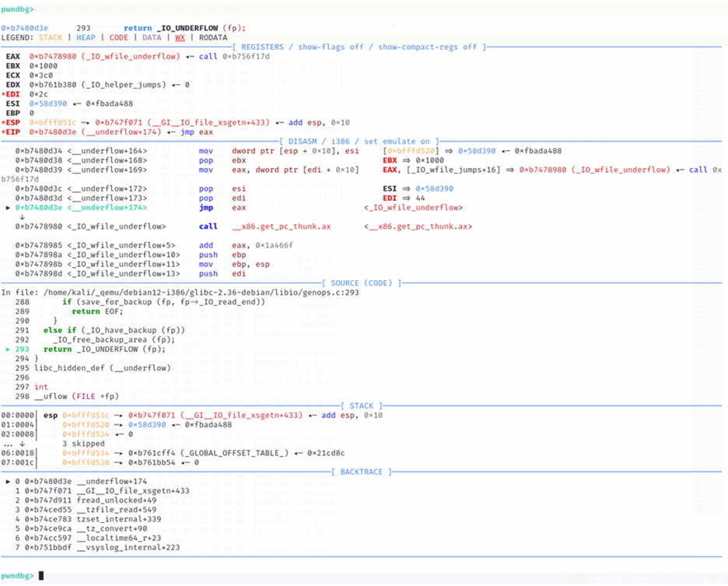This screenshot has height=586, width=728.
Task: Select RODATA in the legend line
Action: pyautogui.click(x=213, y=37)
